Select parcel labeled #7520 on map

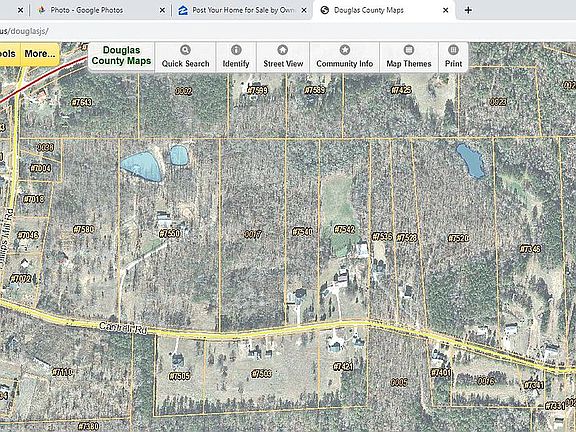point(458,238)
